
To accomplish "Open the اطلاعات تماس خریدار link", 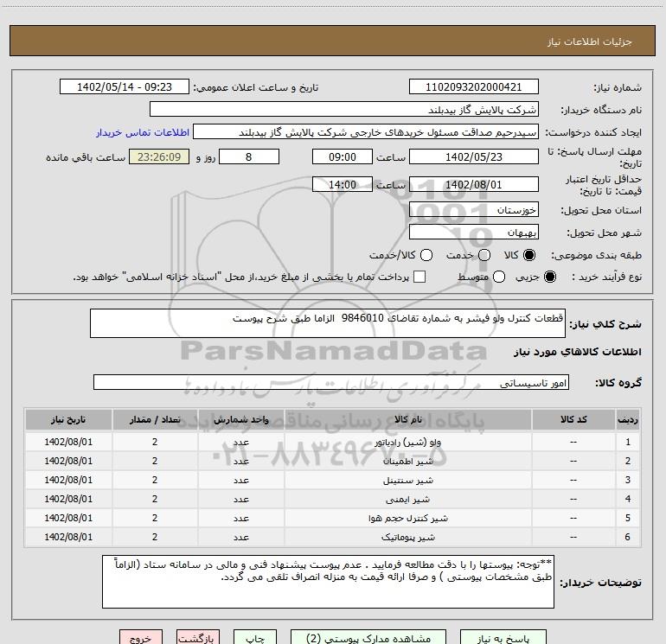I will pos(143,132).
